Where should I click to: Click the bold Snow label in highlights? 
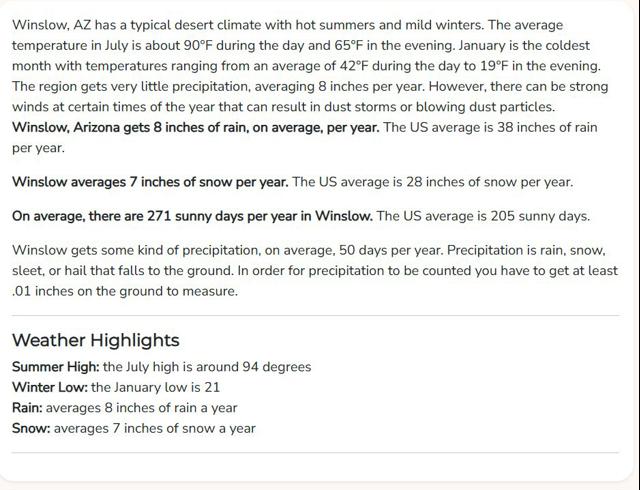point(31,428)
